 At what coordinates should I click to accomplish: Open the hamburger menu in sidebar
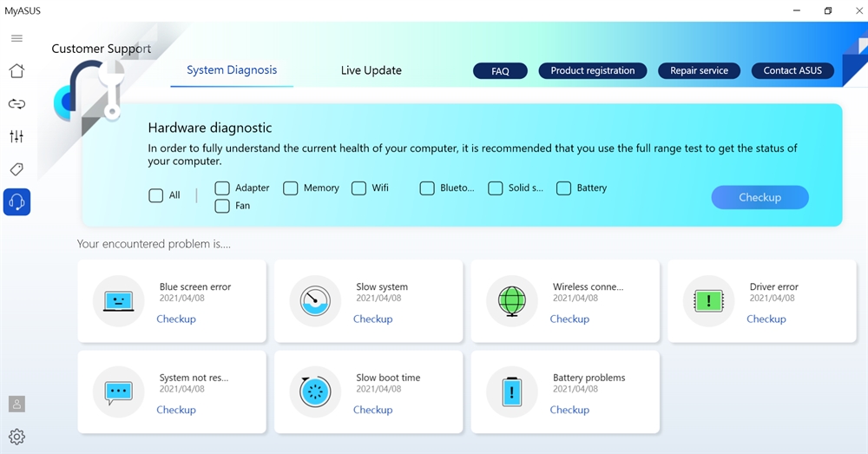(16, 38)
